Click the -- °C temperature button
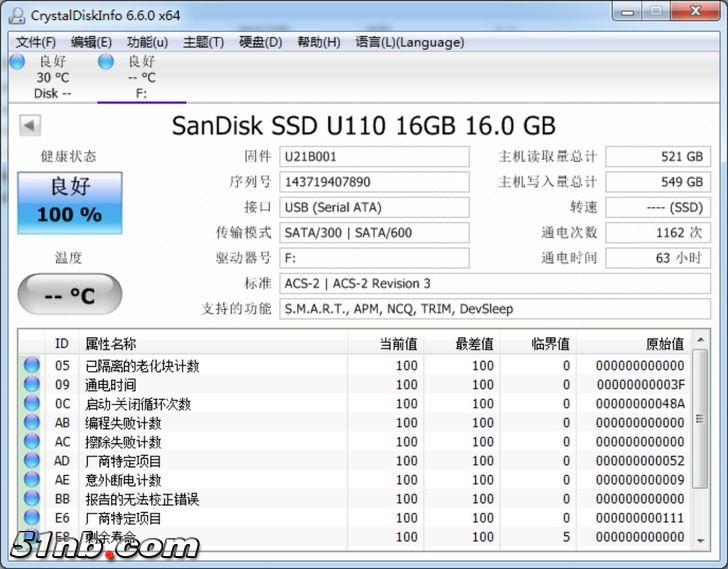Image resolution: width=728 pixels, height=569 pixels. coord(70,294)
